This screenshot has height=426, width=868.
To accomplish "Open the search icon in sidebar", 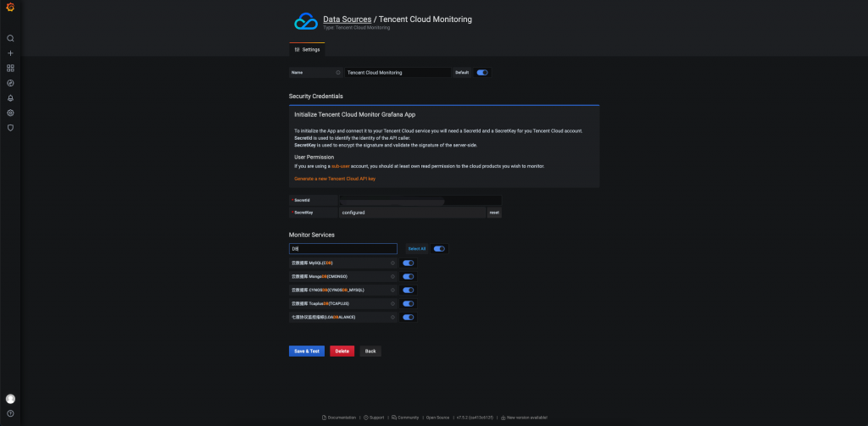I will pos(10,38).
